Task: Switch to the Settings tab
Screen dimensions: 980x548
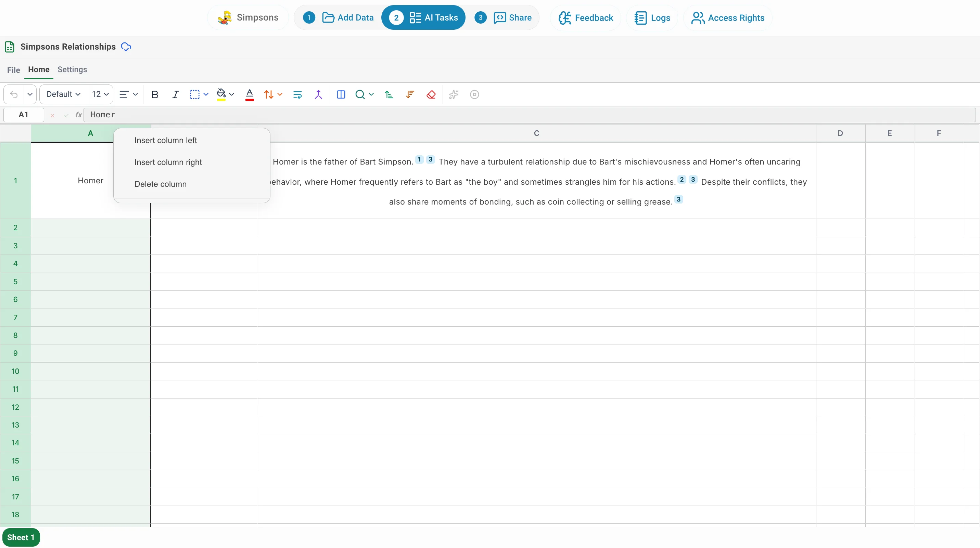Action: [x=72, y=69]
